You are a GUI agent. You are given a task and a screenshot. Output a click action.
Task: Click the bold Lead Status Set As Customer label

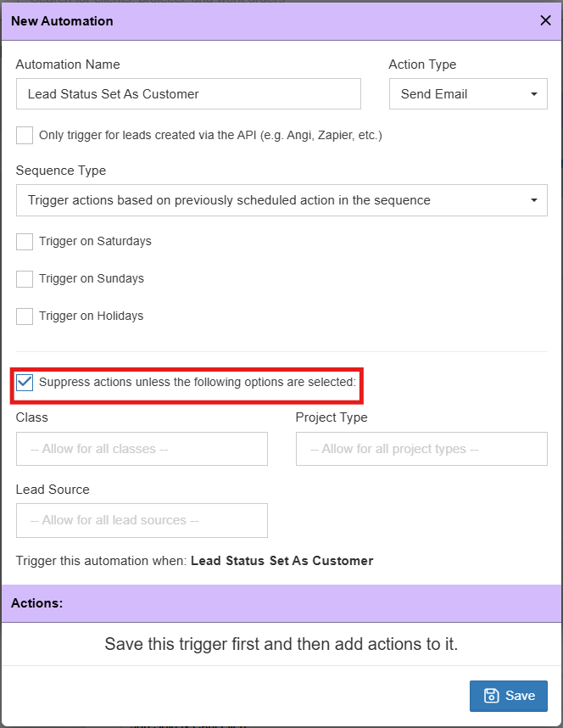tap(281, 561)
